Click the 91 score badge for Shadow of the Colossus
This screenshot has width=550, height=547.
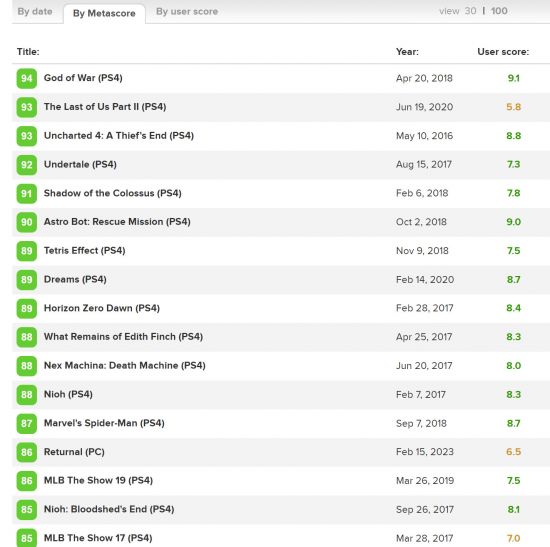click(x=27, y=193)
